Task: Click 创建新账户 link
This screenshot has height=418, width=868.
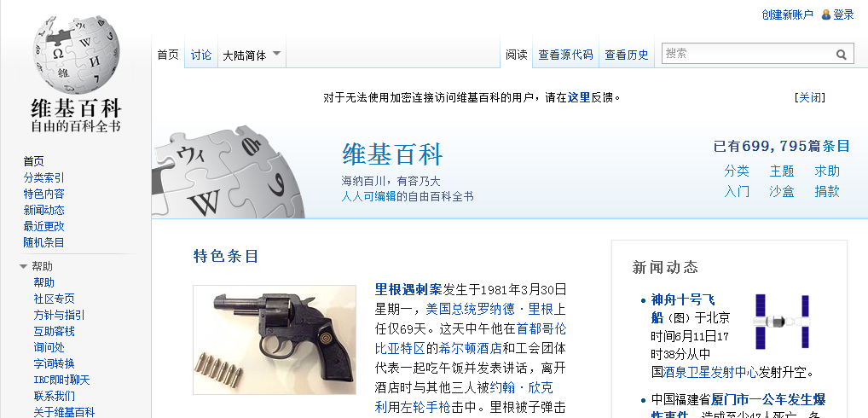Action: click(787, 15)
